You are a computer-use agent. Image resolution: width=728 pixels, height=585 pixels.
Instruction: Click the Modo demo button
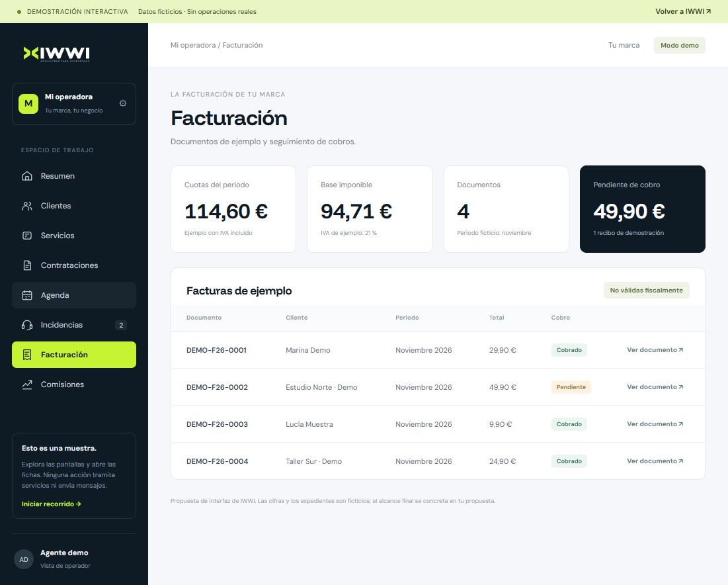pyautogui.click(x=679, y=46)
